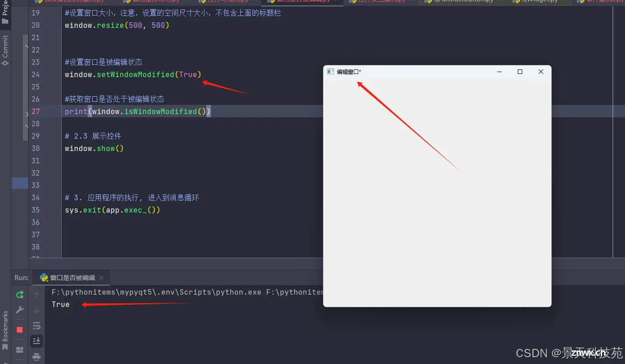Open run configuration wrench settings
This screenshot has width=625, height=364.
click(20, 310)
